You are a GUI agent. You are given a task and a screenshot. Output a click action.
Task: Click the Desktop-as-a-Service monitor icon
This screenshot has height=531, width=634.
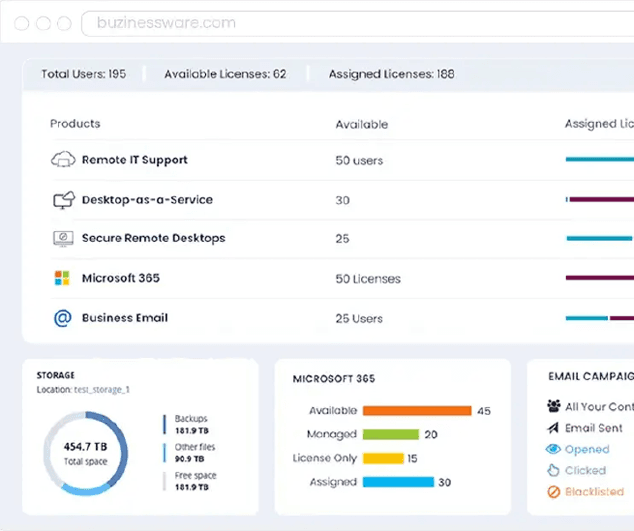coord(63,200)
